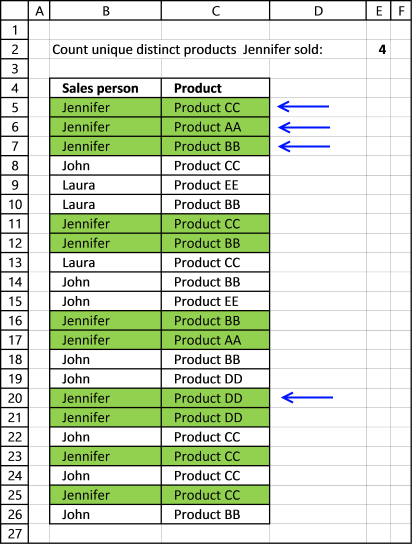Viewport: 412px width, 544px height.
Task: Click the Sales person header cell
Action: [x=105, y=88]
